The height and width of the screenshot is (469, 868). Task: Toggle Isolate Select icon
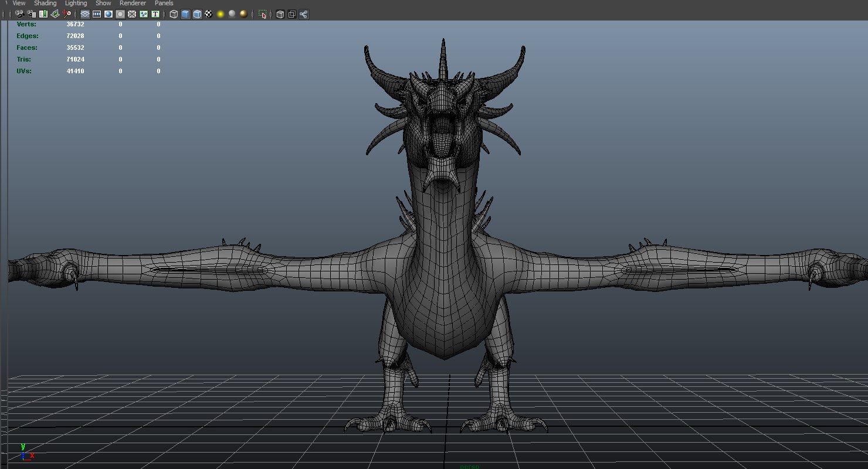[262, 14]
